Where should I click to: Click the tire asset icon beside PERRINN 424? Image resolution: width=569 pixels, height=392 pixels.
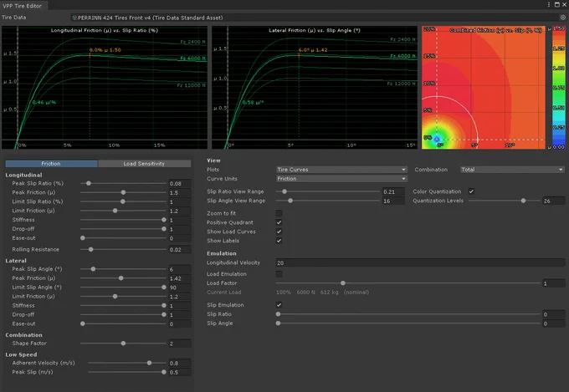pyautogui.click(x=74, y=18)
